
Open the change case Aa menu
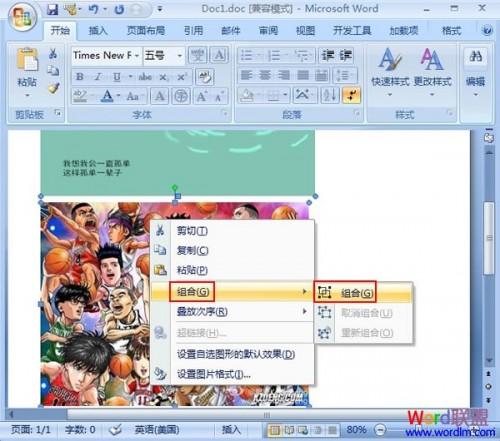tap(133, 96)
